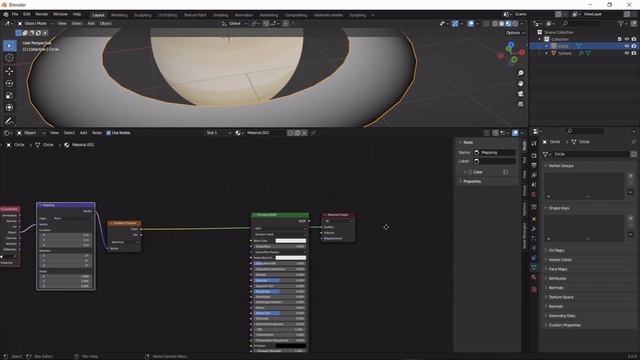Image resolution: width=640 pixels, height=360 pixels.
Task: Select the Move tool
Action: pyautogui.click(x=9, y=71)
